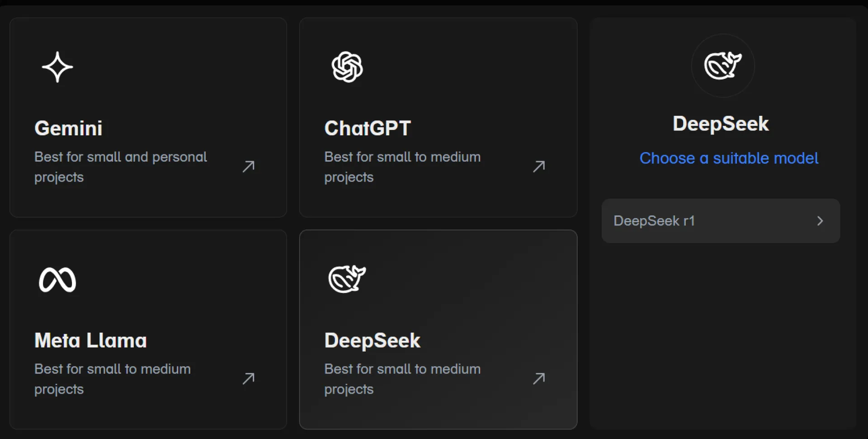Click Gemini's 'small and personal projects' description
868x439 pixels.
(120, 167)
